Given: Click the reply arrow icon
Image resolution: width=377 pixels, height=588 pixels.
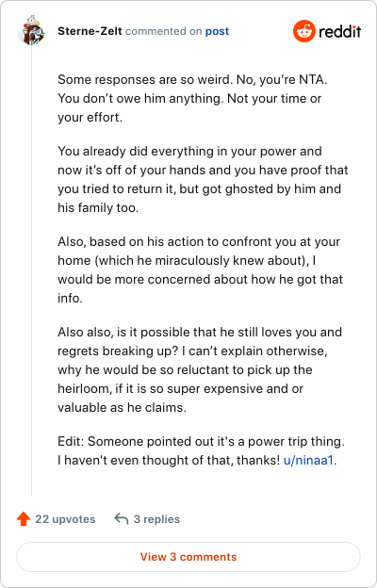Looking at the screenshot, I should click(x=122, y=519).
